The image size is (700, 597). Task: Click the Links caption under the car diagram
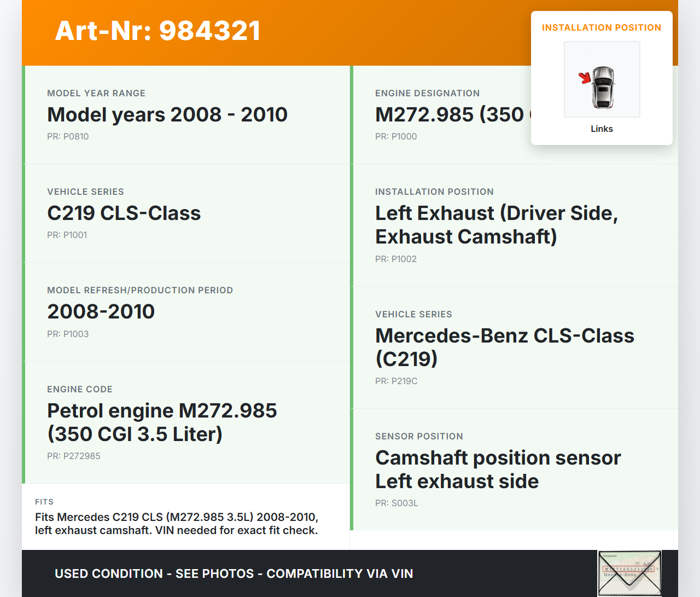(x=602, y=129)
